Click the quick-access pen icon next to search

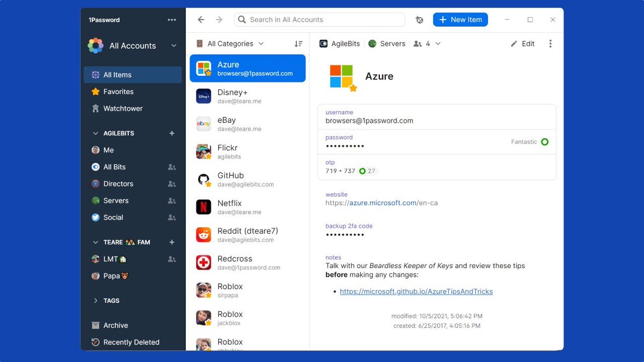click(419, 19)
